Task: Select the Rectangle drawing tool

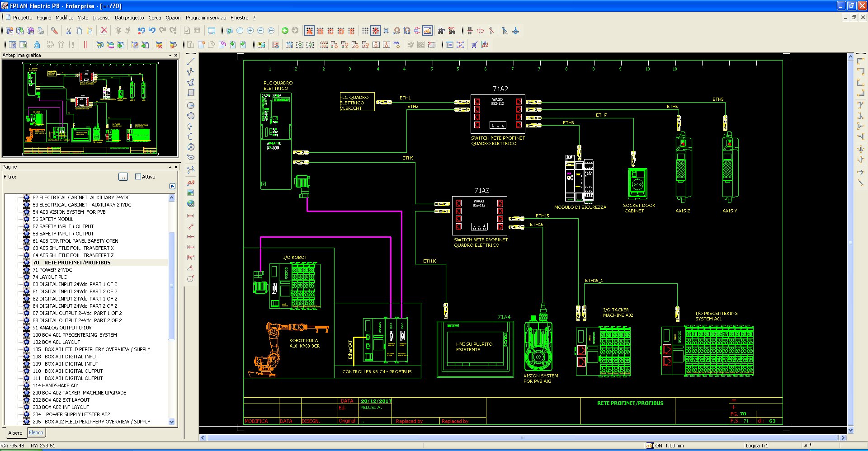Action: coord(191,93)
